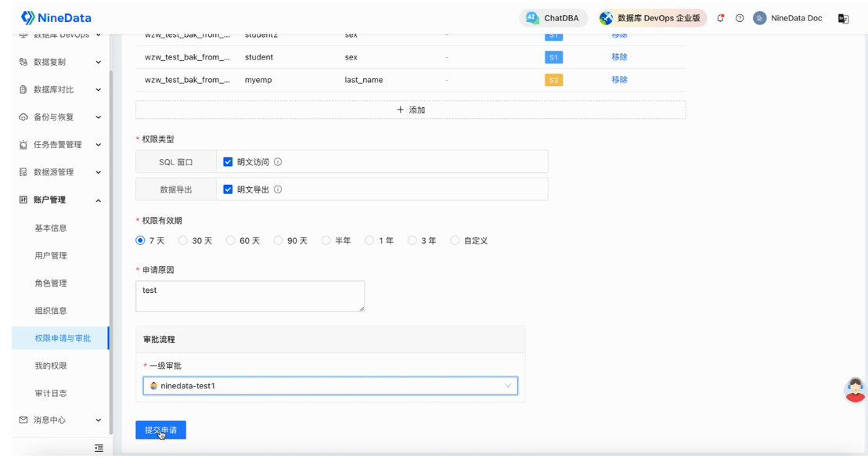Screen dimensions: 868x458
Task: Collapse the sidebar with the bottom menu icon
Action: click(99, 448)
